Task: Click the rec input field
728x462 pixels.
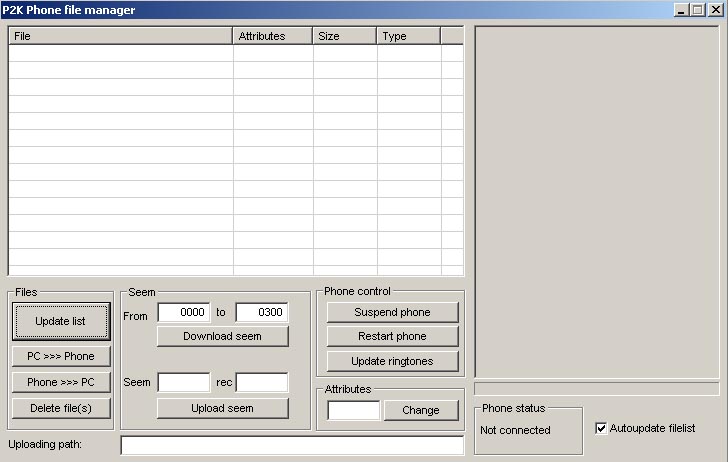Action: tap(261, 382)
